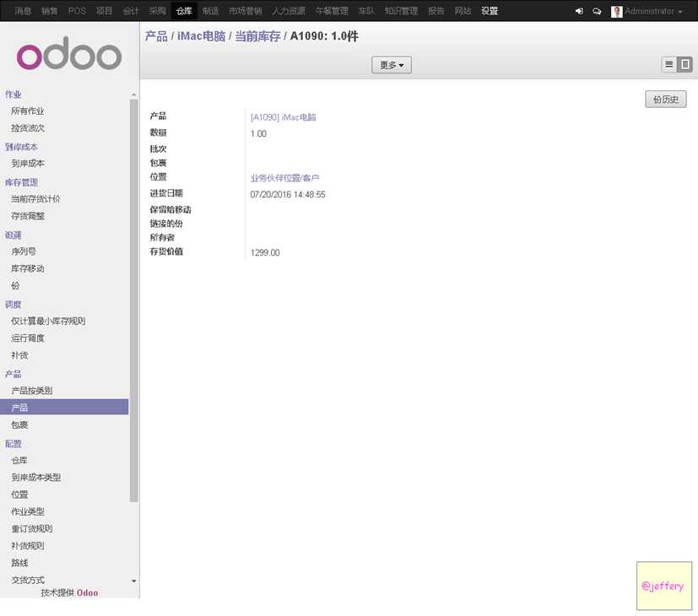Viewport: 698px width, 616px height.
Task: Open the 会计 top menu
Action: click(x=131, y=11)
